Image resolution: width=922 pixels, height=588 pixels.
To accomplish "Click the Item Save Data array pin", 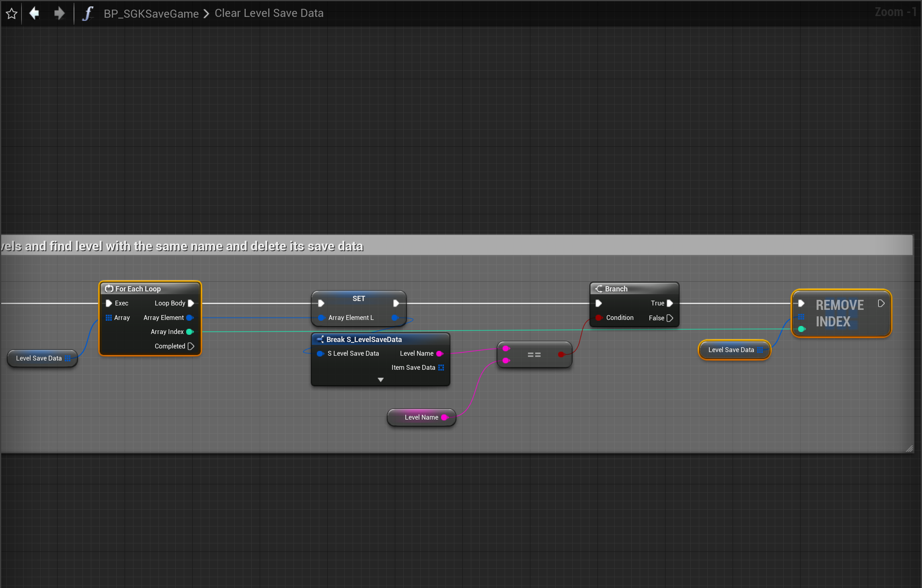I will tap(441, 367).
